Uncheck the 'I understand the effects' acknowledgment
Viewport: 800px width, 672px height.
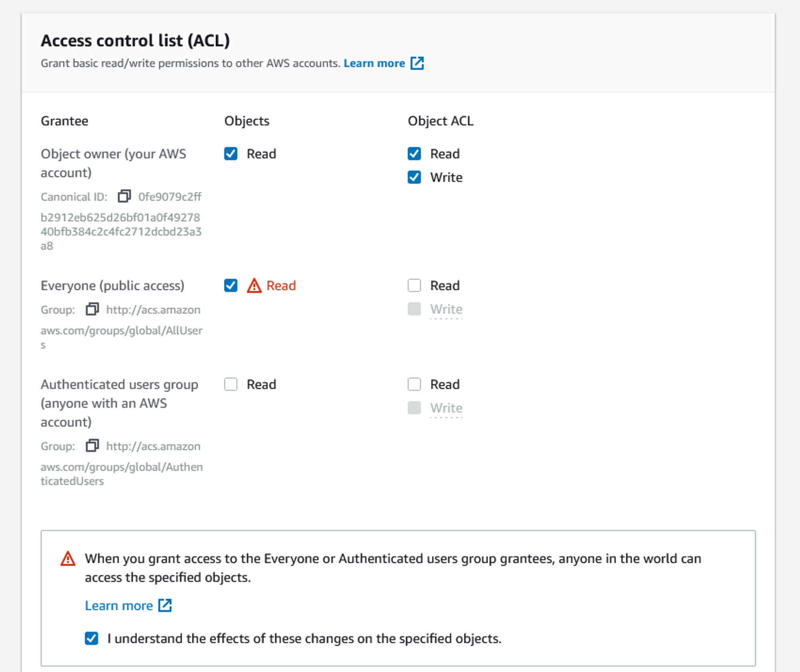coord(92,638)
